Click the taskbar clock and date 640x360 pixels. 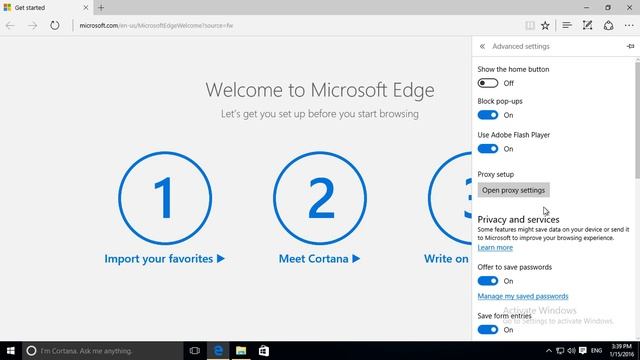622,351
